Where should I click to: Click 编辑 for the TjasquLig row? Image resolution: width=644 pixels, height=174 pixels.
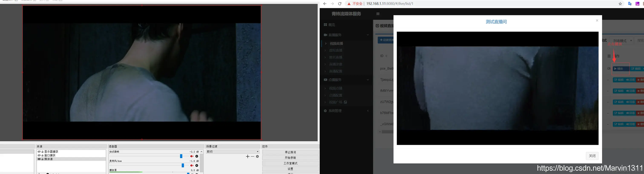pyautogui.click(x=619, y=80)
